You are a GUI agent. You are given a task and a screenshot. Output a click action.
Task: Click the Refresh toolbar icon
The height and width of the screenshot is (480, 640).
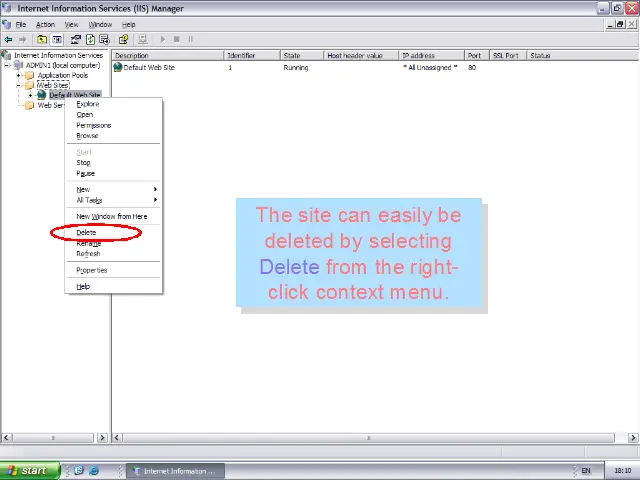coord(91,40)
